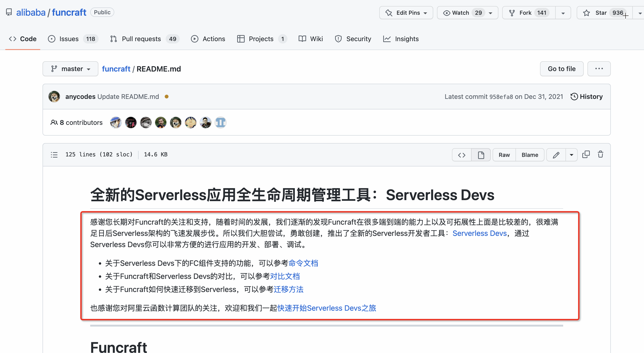Open the Serverless Devs link in paragraph
This screenshot has width=644, height=353.
pos(479,233)
